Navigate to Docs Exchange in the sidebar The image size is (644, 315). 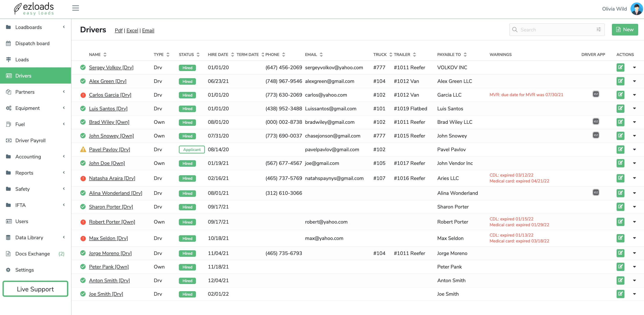[x=32, y=253]
